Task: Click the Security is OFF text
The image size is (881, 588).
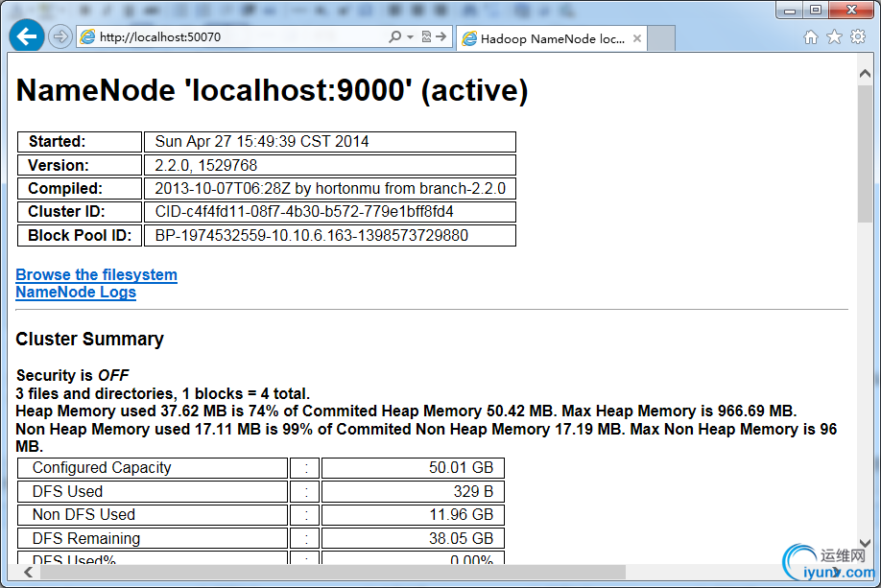Action: pos(73,375)
